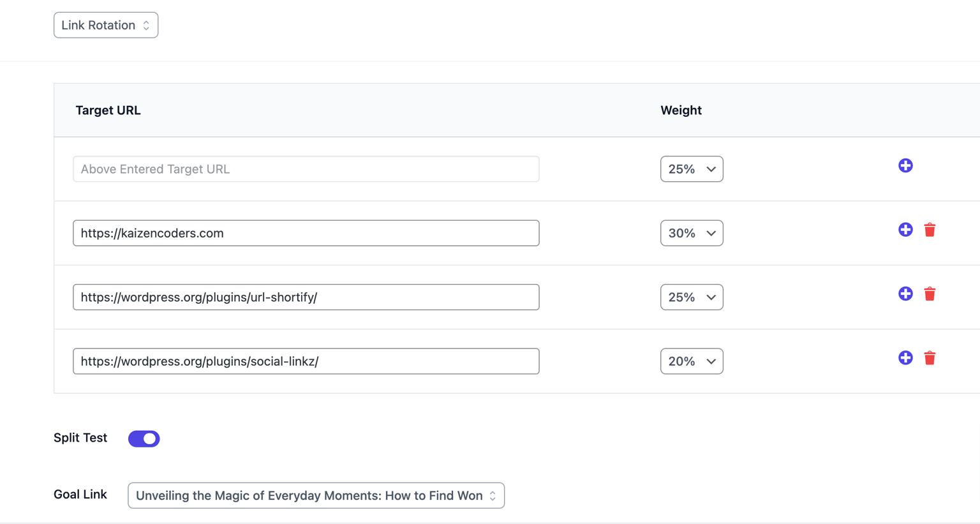Add a row after the social-linkz URL
This screenshot has width=980, height=524.
[905, 358]
